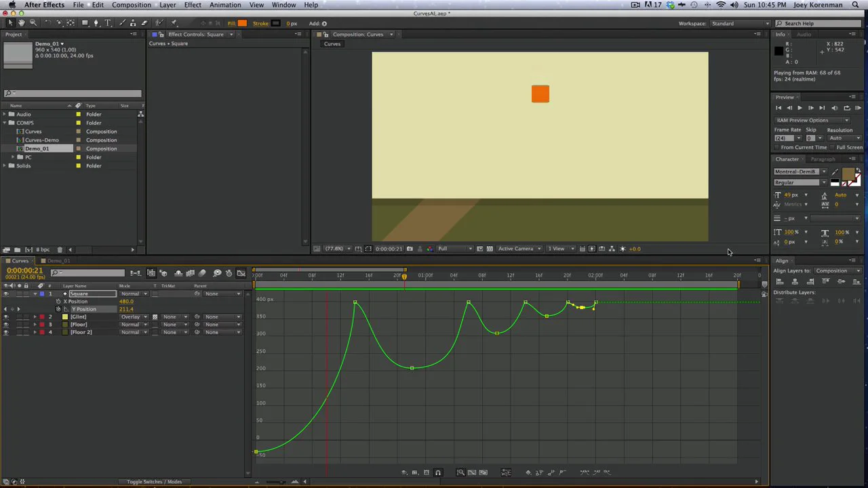Switch to the Paragraph tab

tap(822, 159)
